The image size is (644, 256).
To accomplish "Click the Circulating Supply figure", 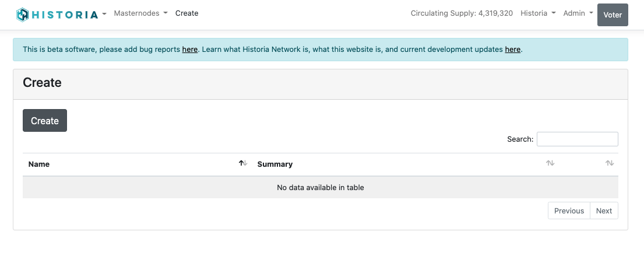I will (x=462, y=13).
